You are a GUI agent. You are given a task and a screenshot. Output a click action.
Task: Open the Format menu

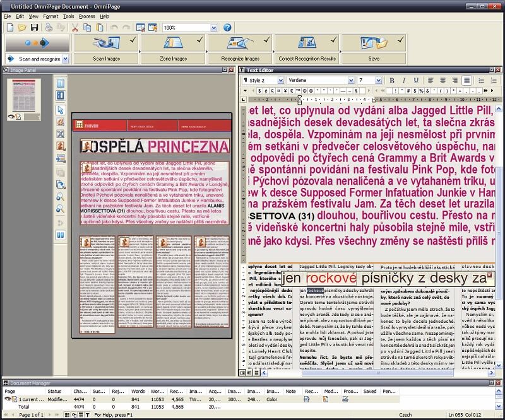point(50,16)
